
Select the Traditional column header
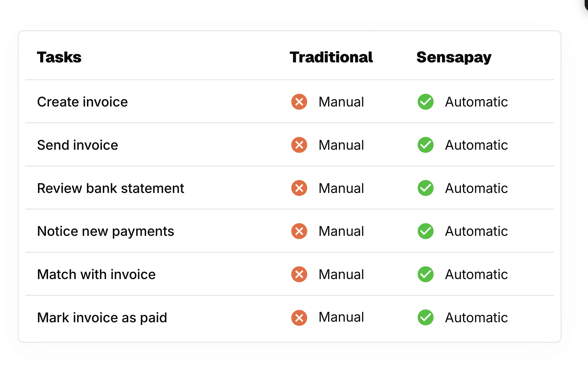click(331, 57)
